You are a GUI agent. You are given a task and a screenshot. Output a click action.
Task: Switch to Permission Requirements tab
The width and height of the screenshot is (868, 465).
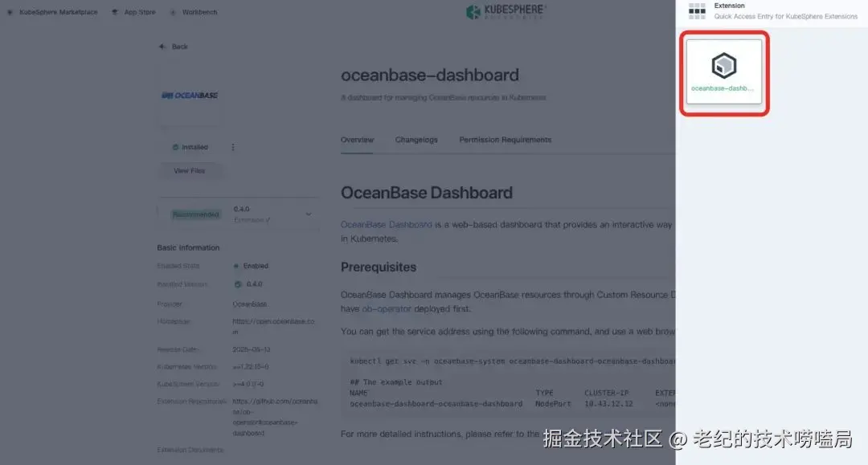click(505, 140)
